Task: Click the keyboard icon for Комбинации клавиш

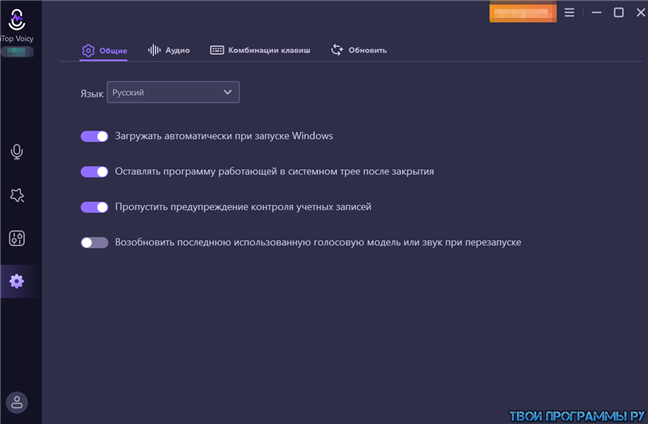Action: (217, 50)
